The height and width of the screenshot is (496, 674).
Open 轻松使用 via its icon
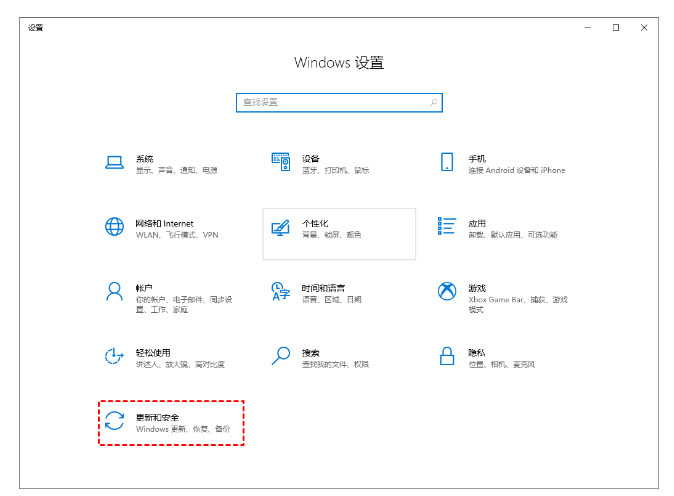click(x=114, y=356)
